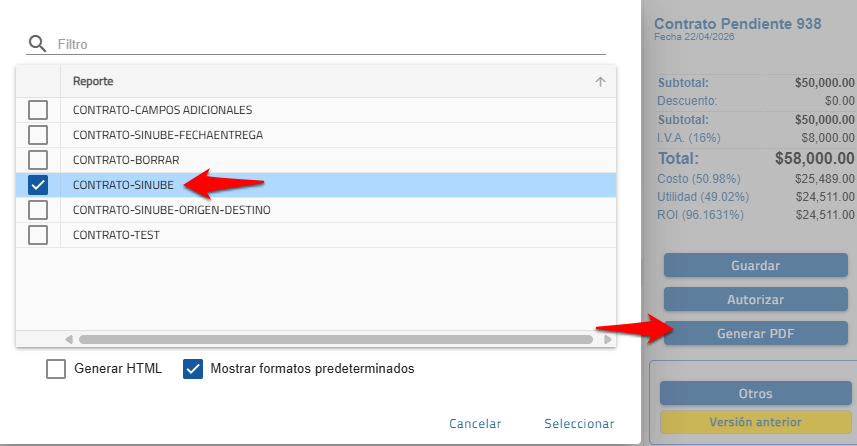The width and height of the screenshot is (857, 446).
Task: Click the left arrow of the horizontal scrollbar
Action: coord(69,339)
